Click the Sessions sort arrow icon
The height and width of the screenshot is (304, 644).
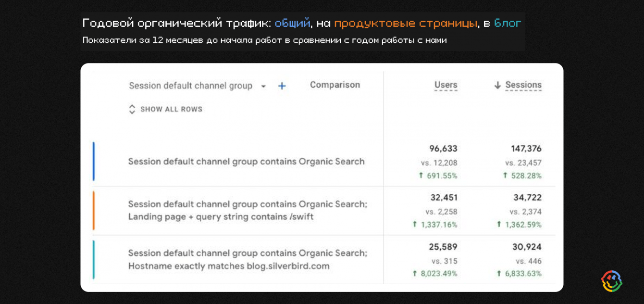497,86
